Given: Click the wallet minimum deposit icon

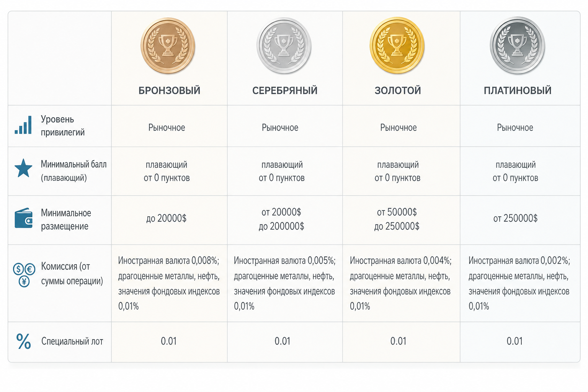Looking at the screenshot, I should [x=24, y=218].
